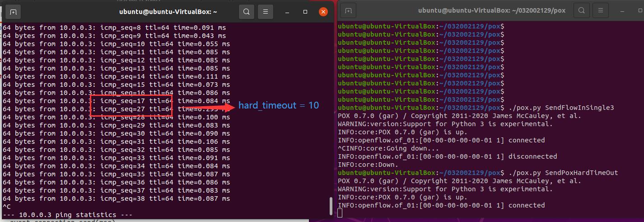Open the hamburger menu in left terminal
This screenshot has width=644, height=222.
266,12
